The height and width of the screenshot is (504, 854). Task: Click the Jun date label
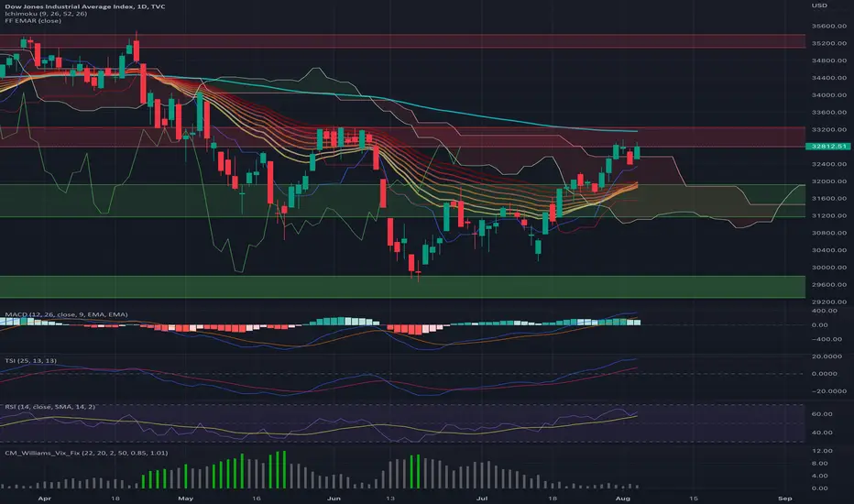(x=334, y=499)
